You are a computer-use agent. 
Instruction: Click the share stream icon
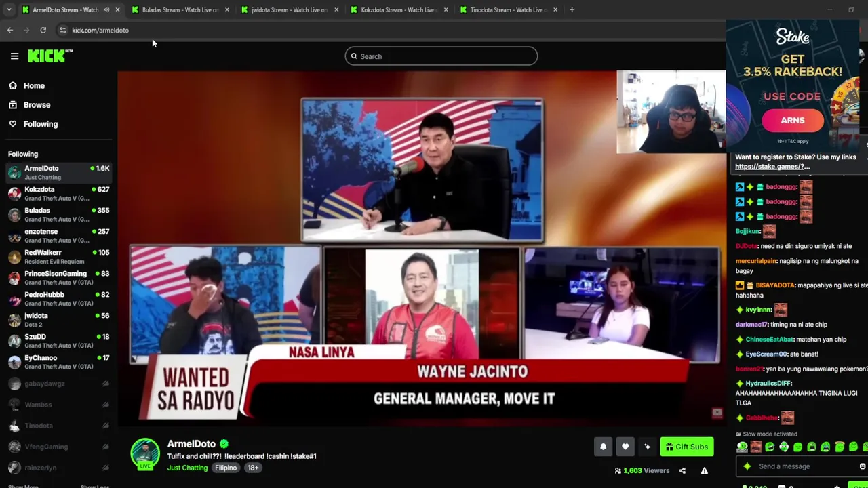682,471
